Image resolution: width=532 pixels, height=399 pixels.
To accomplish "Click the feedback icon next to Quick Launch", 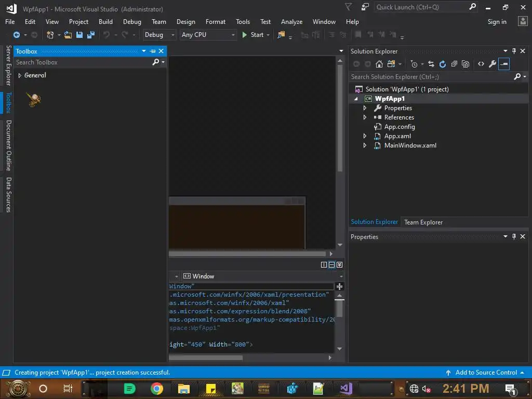I will tap(365, 7).
